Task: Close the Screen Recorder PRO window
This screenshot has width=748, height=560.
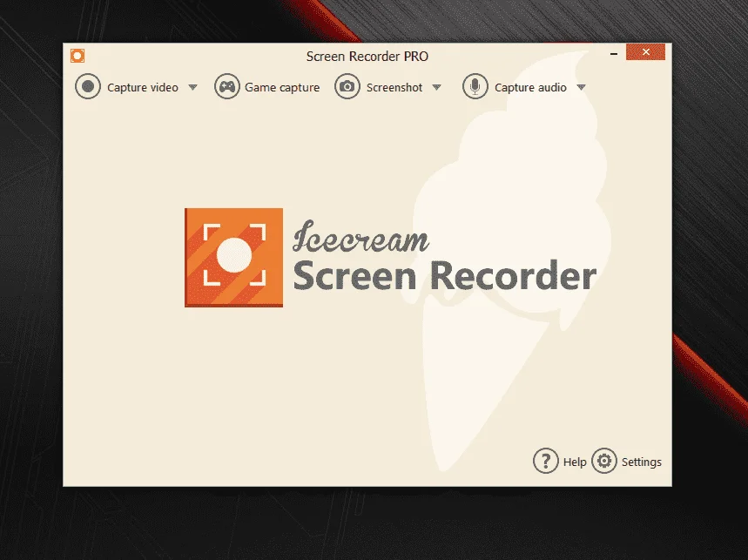Action: [645, 52]
